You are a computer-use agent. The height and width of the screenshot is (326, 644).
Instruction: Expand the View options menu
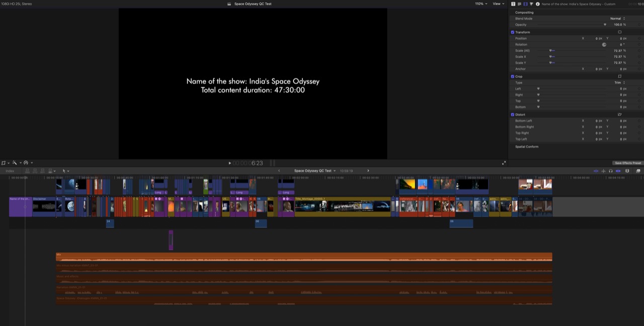(498, 4)
